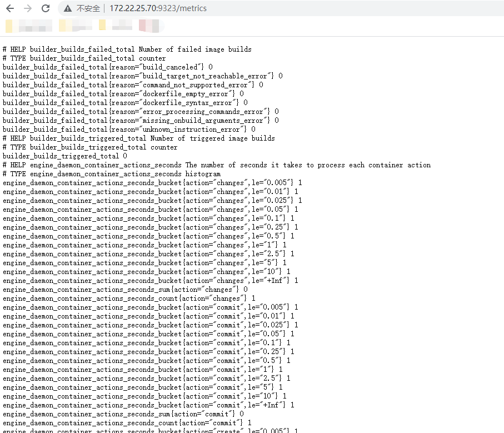Click the changes bucket le="1" line

[x=144, y=245]
